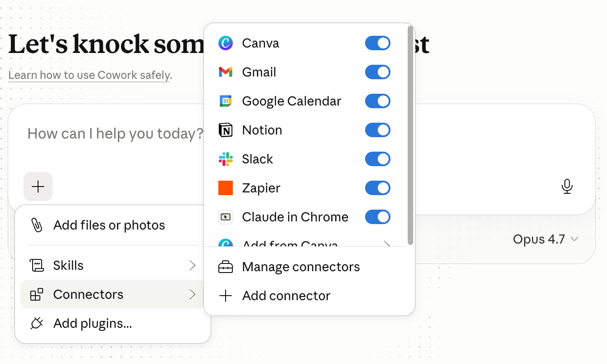This screenshot has width=607, height=364.
Task: Click the Notion logo icon
Action: (x=226, y=130)
